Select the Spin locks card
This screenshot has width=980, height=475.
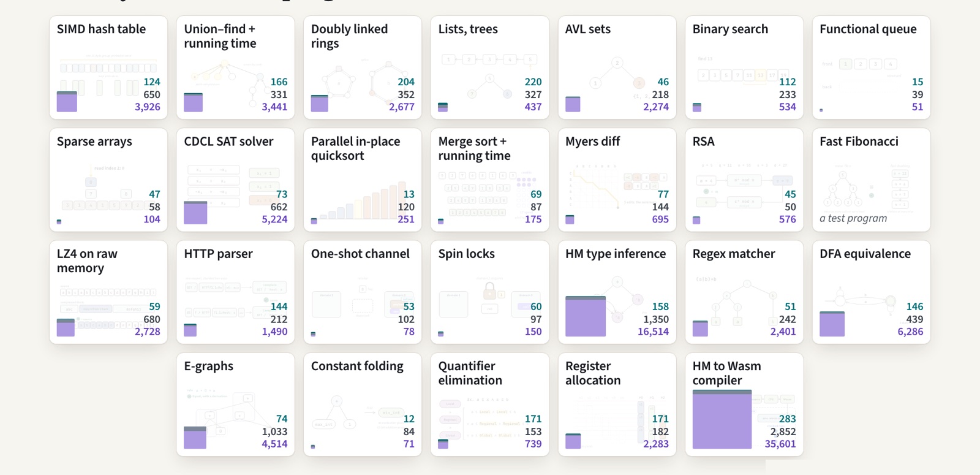pos(489,292)
